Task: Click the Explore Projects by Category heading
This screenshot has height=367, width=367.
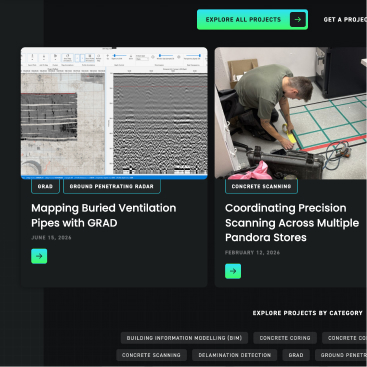Action: pyautogui.click(x=307, y=313)
